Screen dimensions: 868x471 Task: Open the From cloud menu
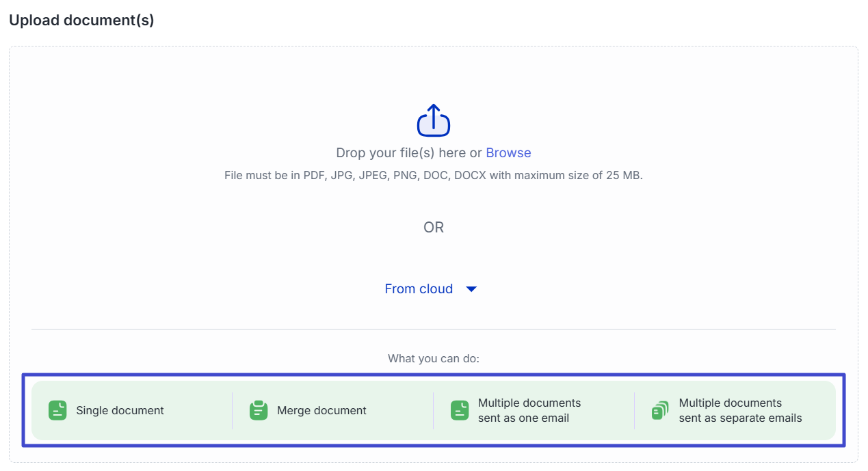pos(419,288)
